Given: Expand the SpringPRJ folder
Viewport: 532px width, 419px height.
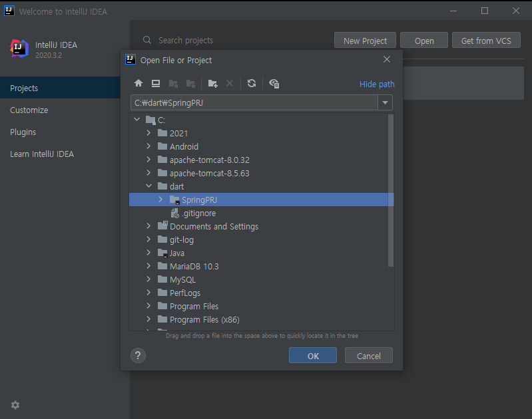Looking at the screenshot, I should coord(160,200).
